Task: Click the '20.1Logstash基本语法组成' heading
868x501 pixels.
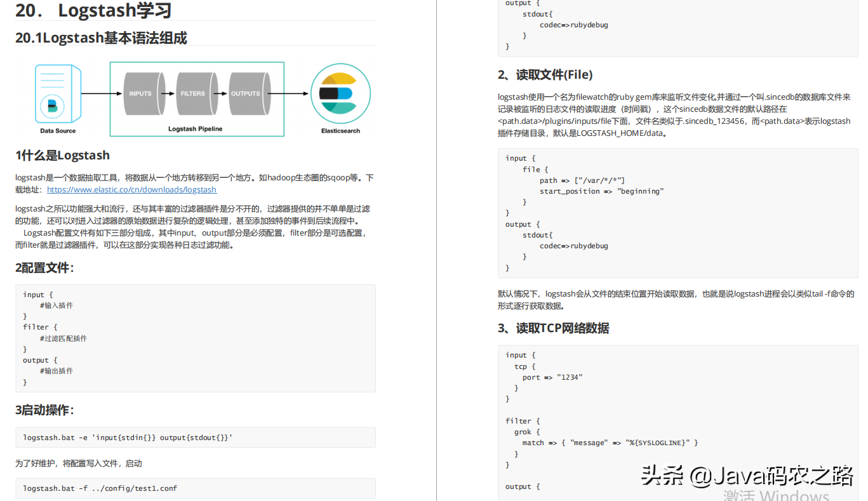Action: pyautogui.click(x=101, y=38)
